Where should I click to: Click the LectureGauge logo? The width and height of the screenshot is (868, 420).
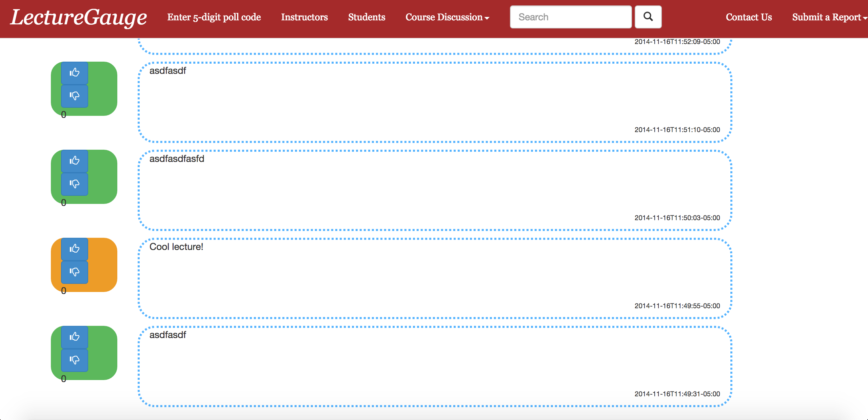79,17
